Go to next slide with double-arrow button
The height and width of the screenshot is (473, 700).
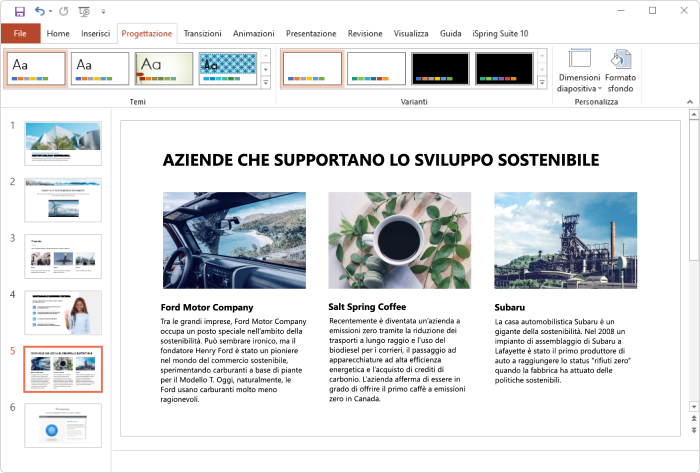pyautogui.click(x=694, y=430)
